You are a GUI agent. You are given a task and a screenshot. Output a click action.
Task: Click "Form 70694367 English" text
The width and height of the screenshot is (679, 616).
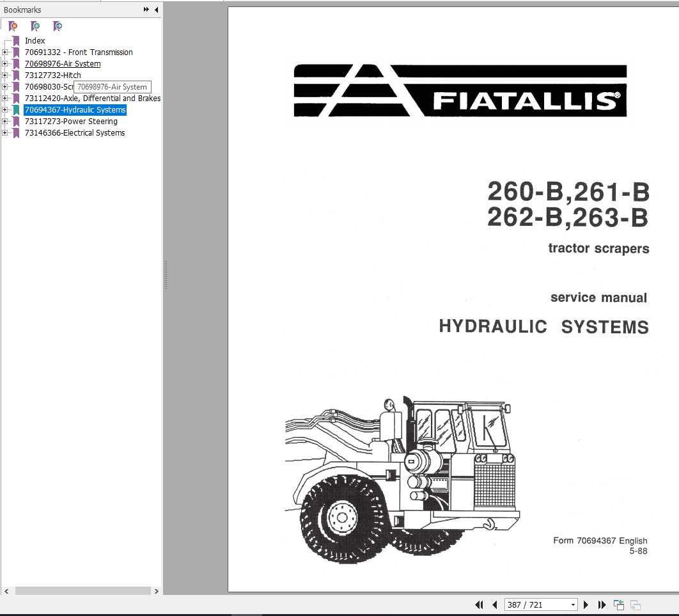[600, 541]
